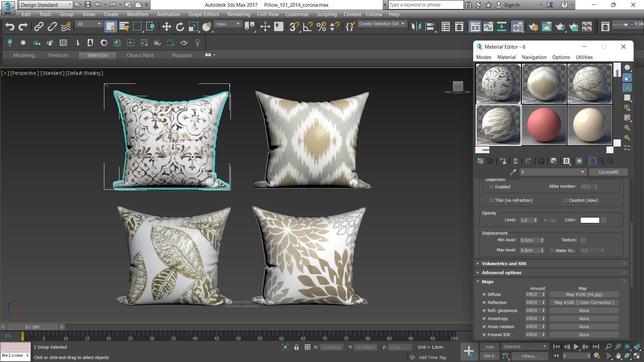Open key Filters... button
644x362 pixels.
529,356
